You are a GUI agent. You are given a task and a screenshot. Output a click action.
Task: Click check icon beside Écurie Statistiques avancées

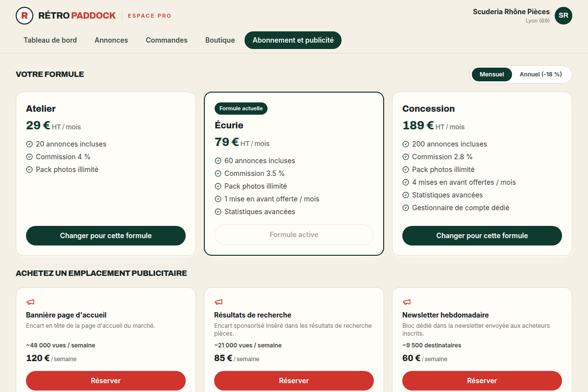point(218,212)
